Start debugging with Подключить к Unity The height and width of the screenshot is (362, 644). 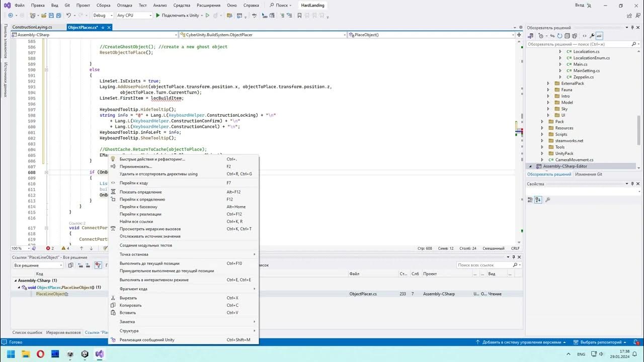click(178, 15)
